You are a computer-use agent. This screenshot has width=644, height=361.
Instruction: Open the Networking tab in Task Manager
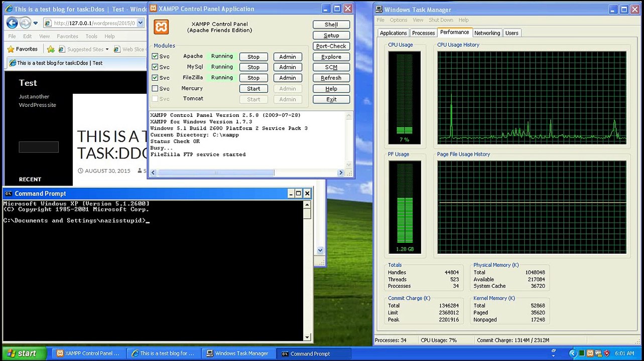pyautogui.click(x=487, y=33)
